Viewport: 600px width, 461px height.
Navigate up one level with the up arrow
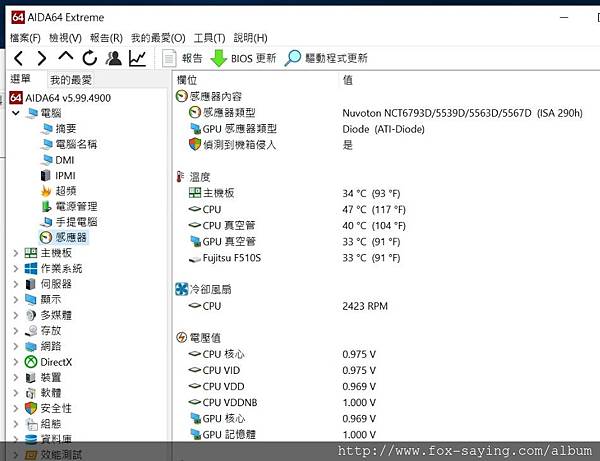click(66, 57)
